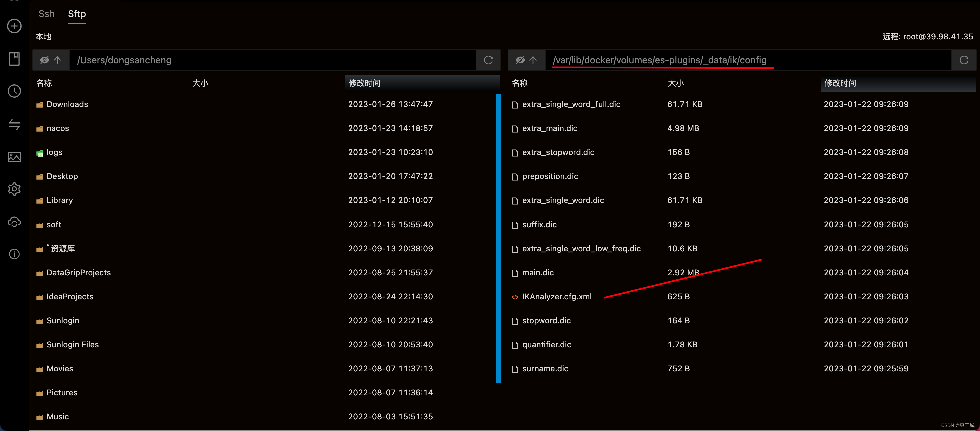Select the Movies folder
The height and width of the screenshot is (431, 980).
60,368
